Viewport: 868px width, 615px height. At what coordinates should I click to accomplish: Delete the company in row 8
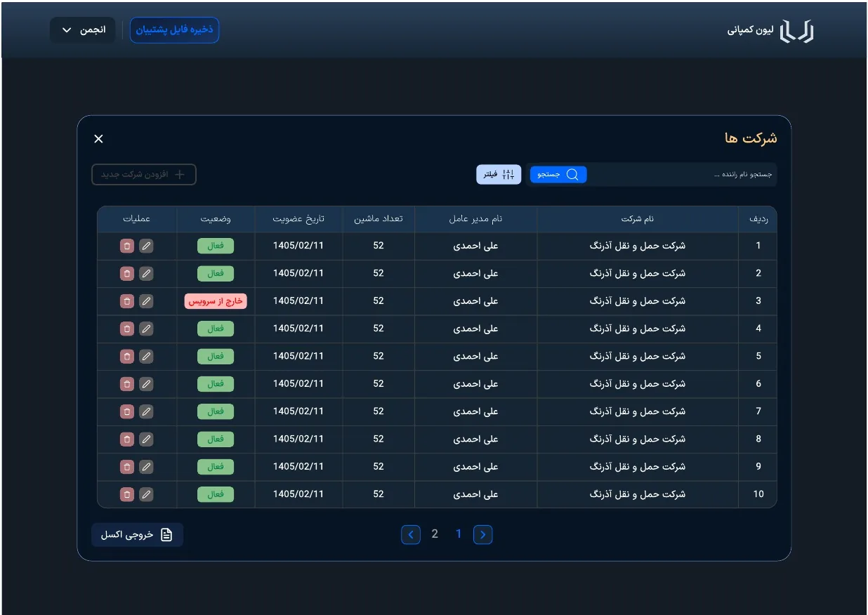point(126,439)
